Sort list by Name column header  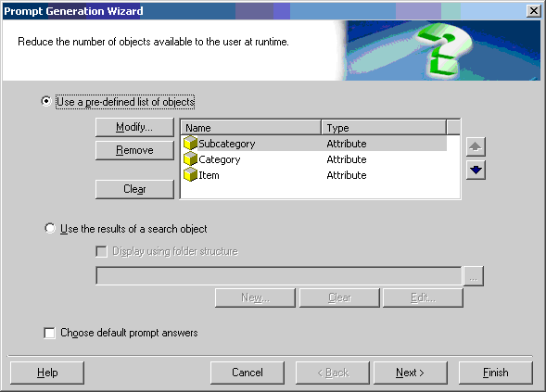click(x=251, y=128)
